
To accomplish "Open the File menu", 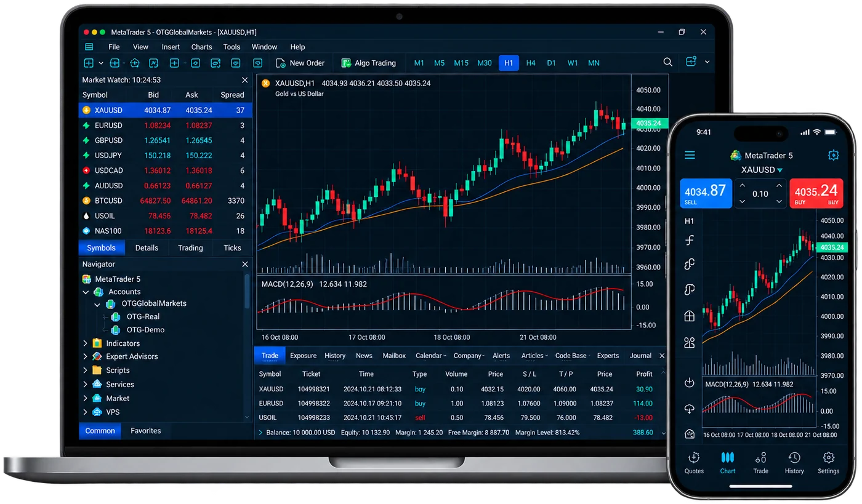I will (114, 47).
